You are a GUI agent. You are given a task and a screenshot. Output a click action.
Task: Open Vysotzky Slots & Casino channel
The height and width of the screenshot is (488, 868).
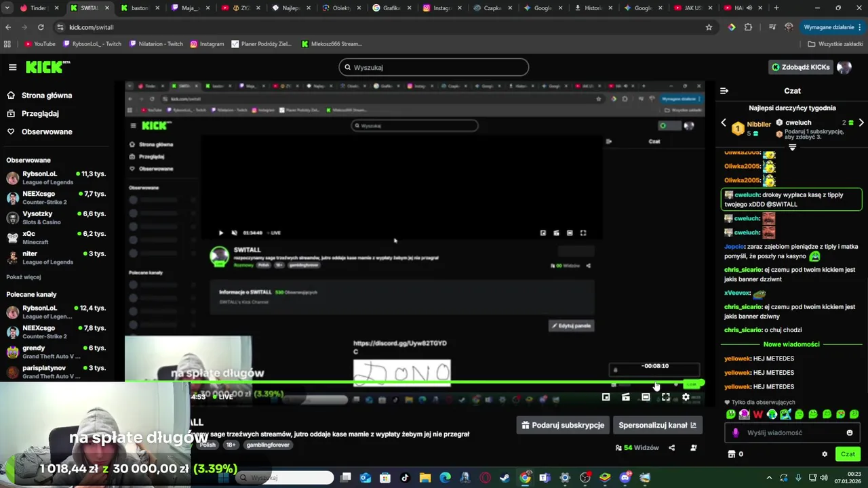click(x=57, y=218)
